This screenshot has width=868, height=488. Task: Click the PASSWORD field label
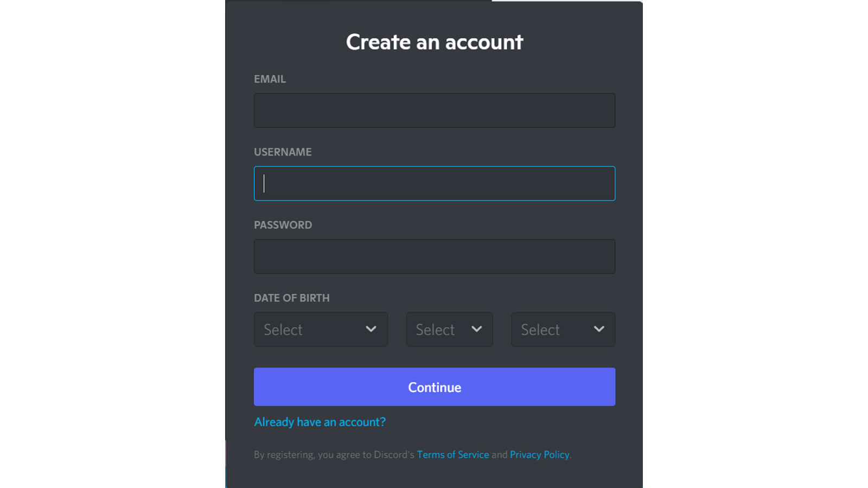coord(283,225)
